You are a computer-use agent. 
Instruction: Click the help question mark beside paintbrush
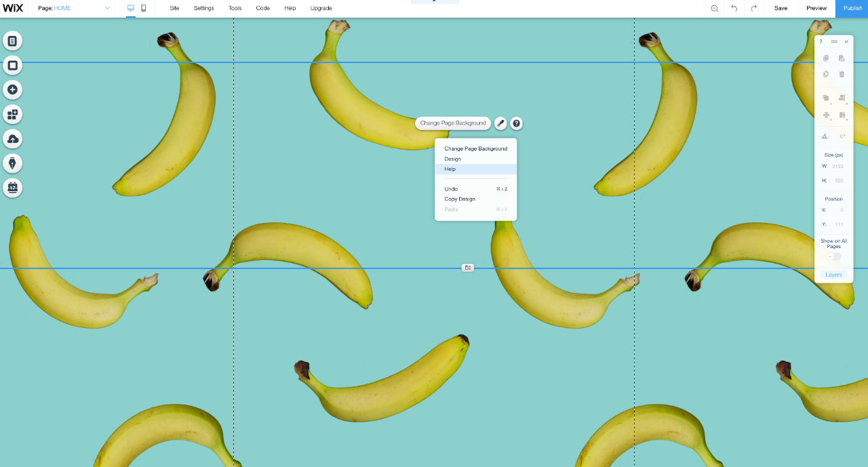pos(517,123)
